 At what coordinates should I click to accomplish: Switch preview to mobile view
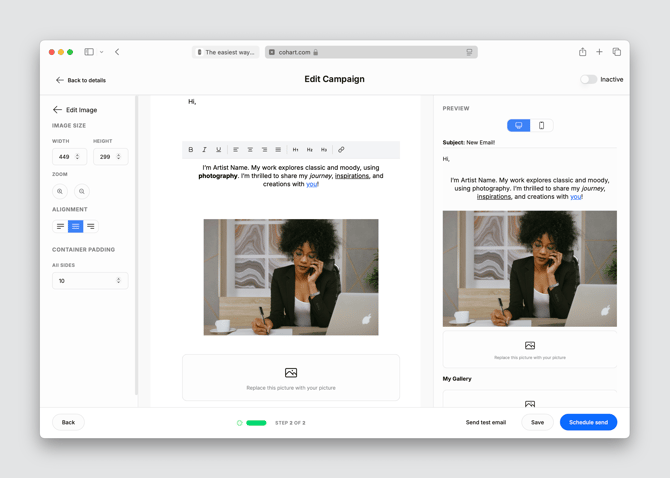541,125
